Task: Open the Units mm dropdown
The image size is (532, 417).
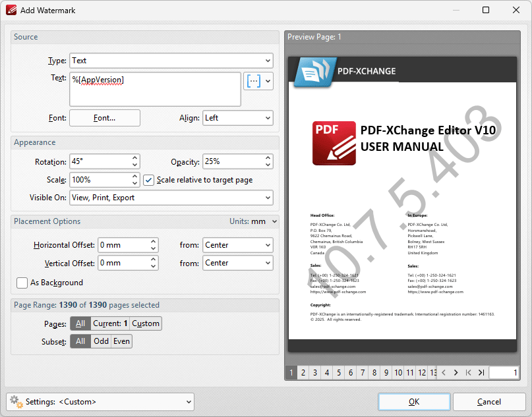Action: [253, 221]
